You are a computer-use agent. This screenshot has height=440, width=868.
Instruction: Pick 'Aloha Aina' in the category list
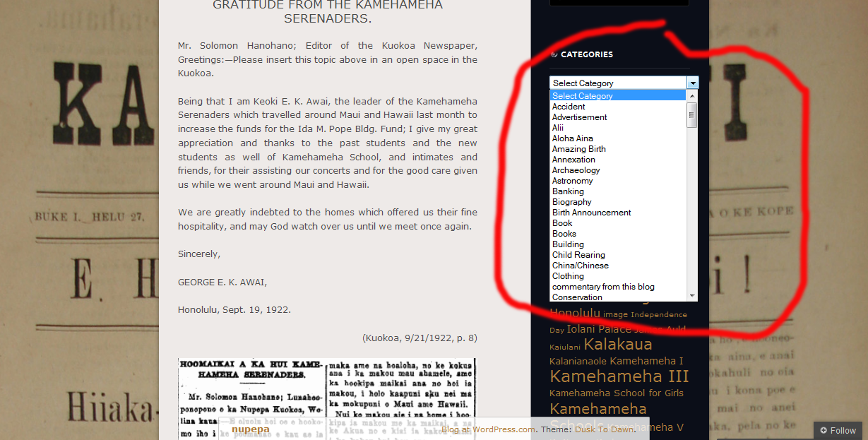(x=573, y=138)
